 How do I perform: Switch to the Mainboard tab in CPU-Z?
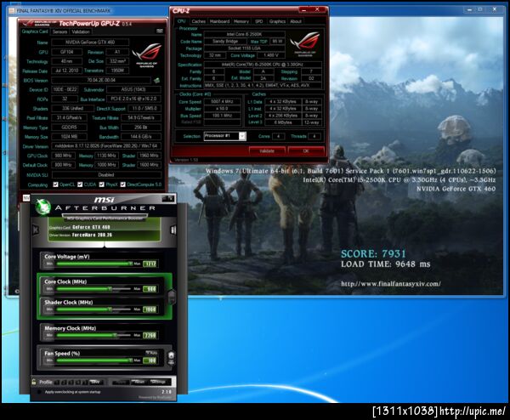point(219,21)
